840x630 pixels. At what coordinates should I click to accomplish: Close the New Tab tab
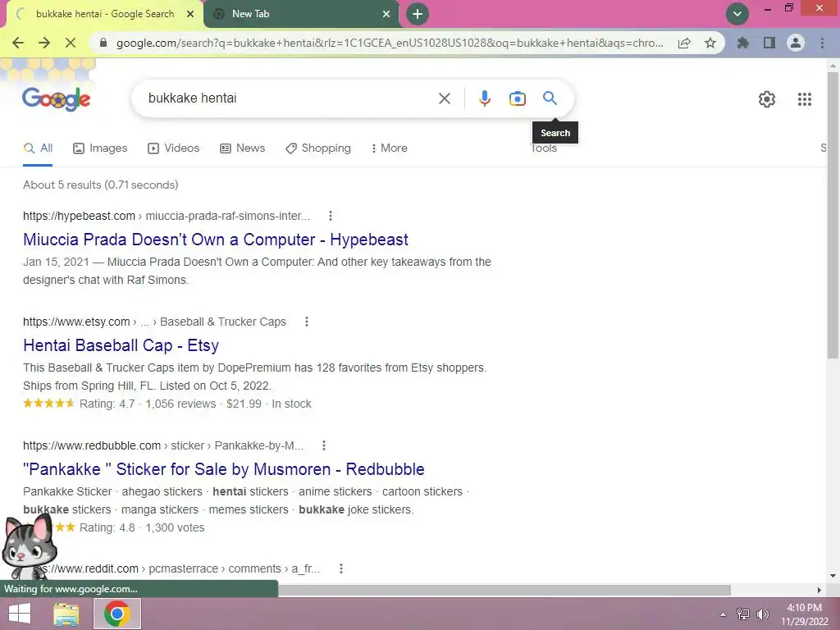(386, 14)
